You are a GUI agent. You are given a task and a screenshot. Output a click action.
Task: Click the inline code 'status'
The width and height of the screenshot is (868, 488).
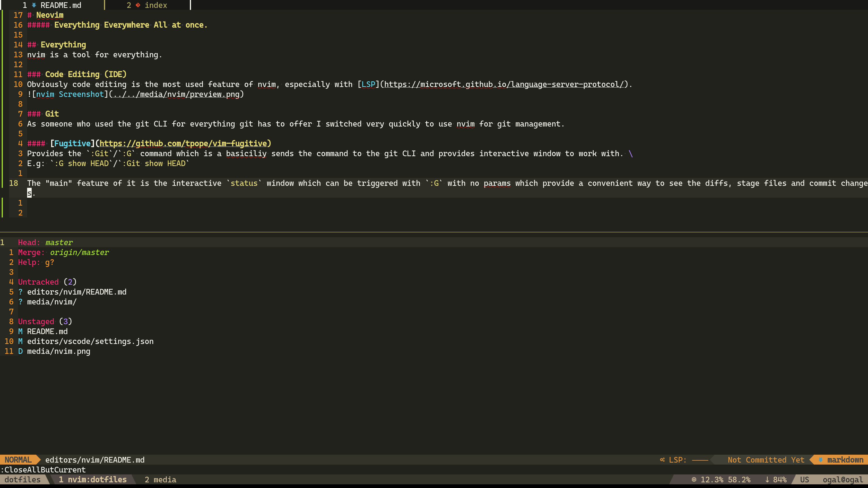(x=244, y=183)
